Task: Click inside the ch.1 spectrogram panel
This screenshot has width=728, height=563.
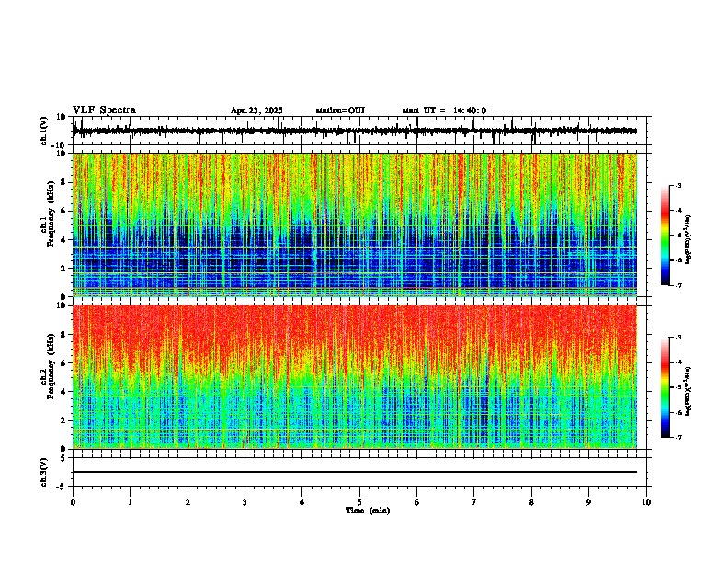Action: point(355,224)
